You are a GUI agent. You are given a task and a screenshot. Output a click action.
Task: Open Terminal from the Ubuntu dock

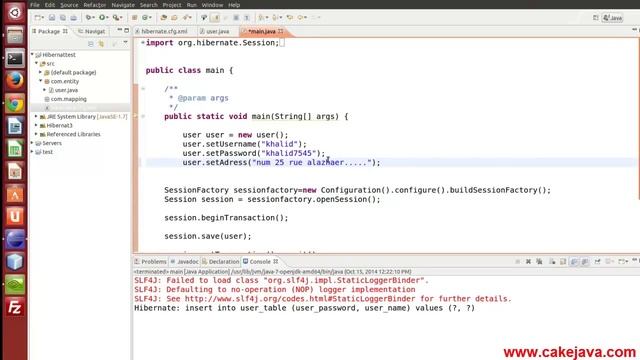[x=15, y=58]
